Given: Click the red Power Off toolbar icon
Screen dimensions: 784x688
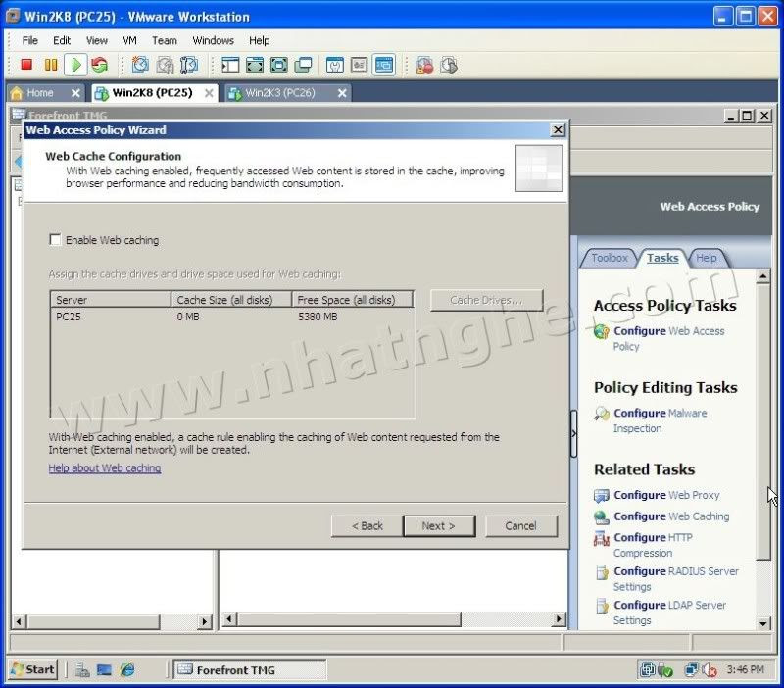Looking at the screenshot, I should coord(26,65).
